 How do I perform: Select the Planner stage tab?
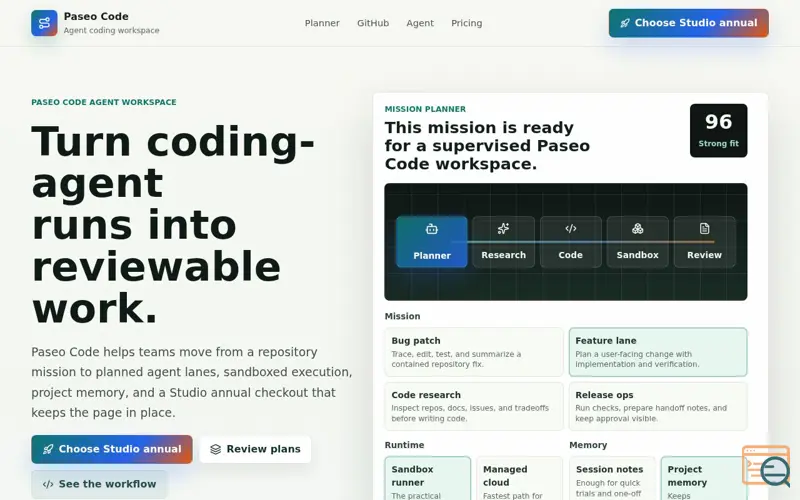point(432,242)
